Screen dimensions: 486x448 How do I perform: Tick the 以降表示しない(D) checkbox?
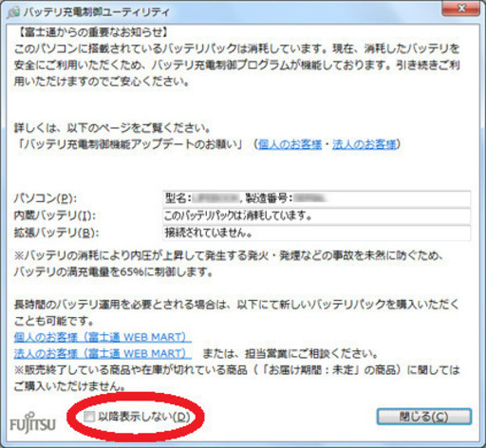point(89,417)
